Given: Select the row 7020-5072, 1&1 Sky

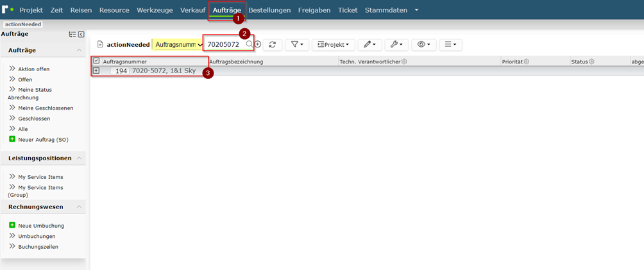Looking at the screenshot, I should pos(164,71).
